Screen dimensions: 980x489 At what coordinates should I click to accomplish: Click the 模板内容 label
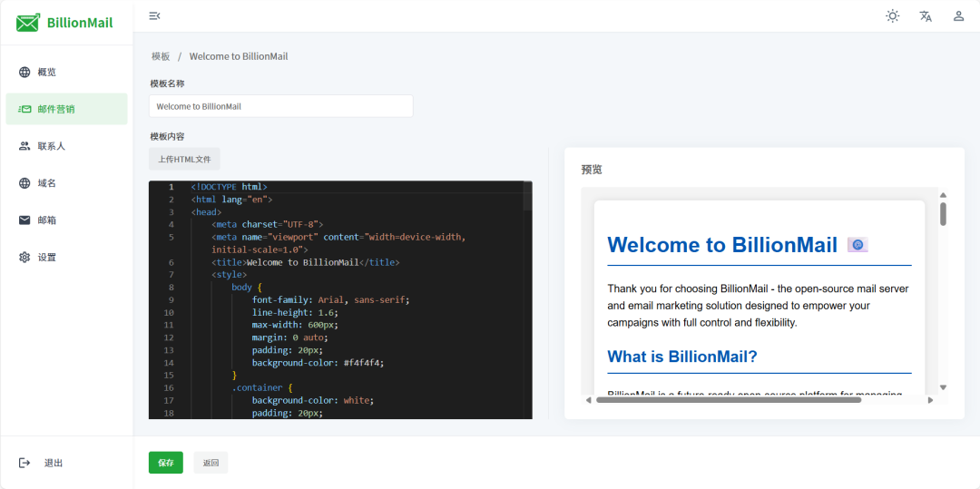pyautogui.click(x=167, y=136)
